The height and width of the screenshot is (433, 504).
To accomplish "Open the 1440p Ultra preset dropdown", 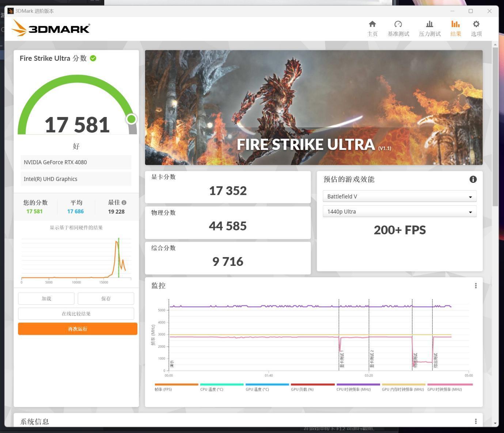I will 399,211.
